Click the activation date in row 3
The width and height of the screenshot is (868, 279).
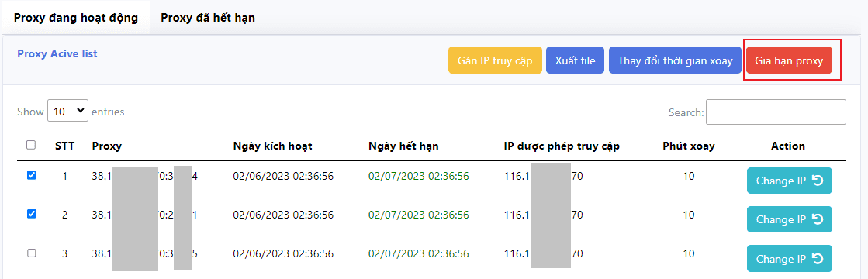pyautogui.click(x=283, y=253)
